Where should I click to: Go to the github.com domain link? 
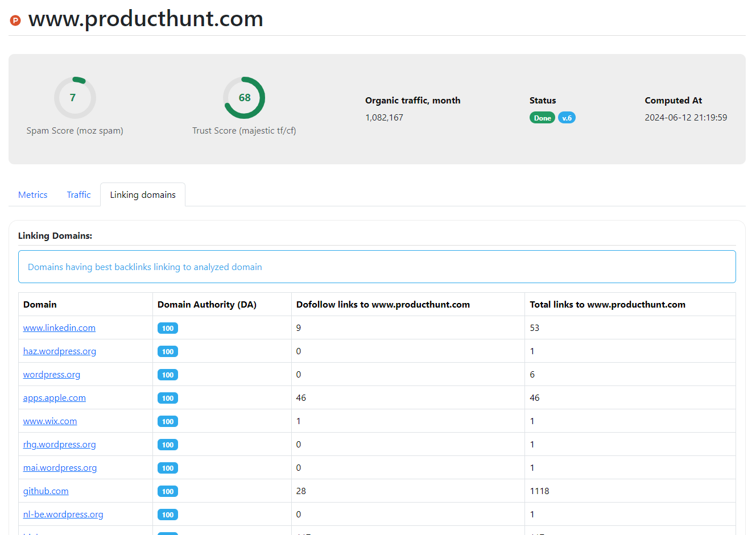(x=46, y=491)
